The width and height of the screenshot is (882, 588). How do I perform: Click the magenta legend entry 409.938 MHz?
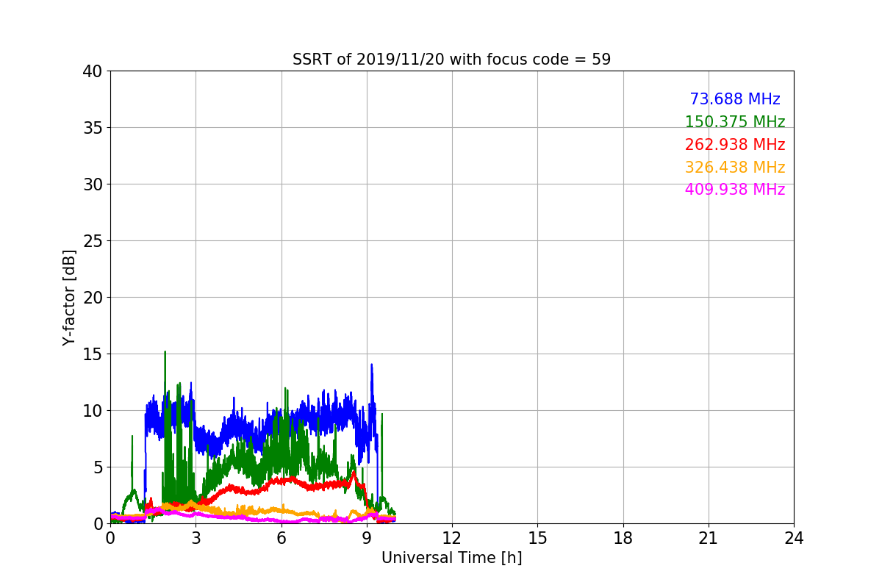point(735,190)
